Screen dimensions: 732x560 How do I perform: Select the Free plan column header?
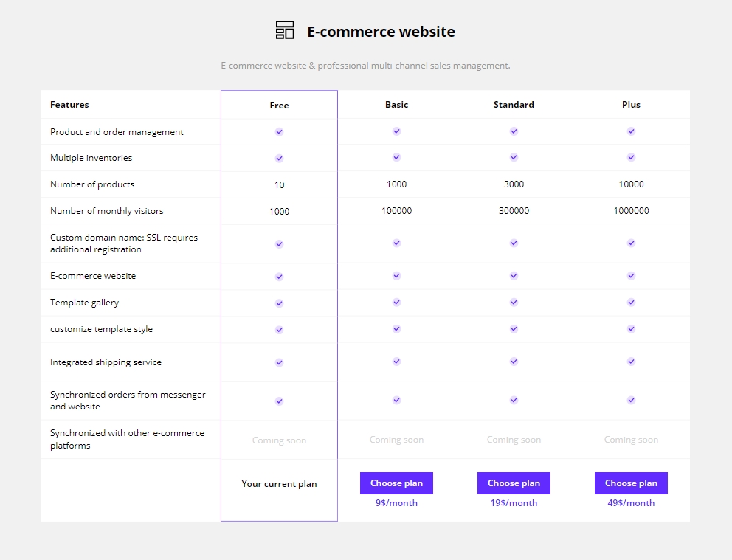coord(279,106)
